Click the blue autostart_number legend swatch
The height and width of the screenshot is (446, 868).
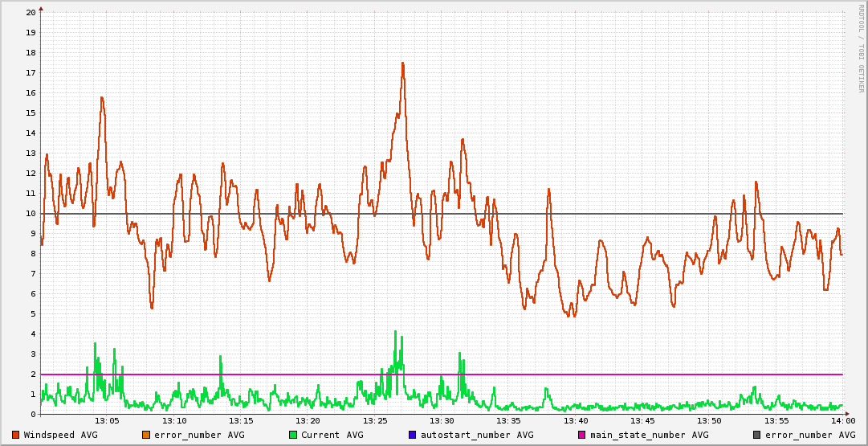[x=413, y=435]
